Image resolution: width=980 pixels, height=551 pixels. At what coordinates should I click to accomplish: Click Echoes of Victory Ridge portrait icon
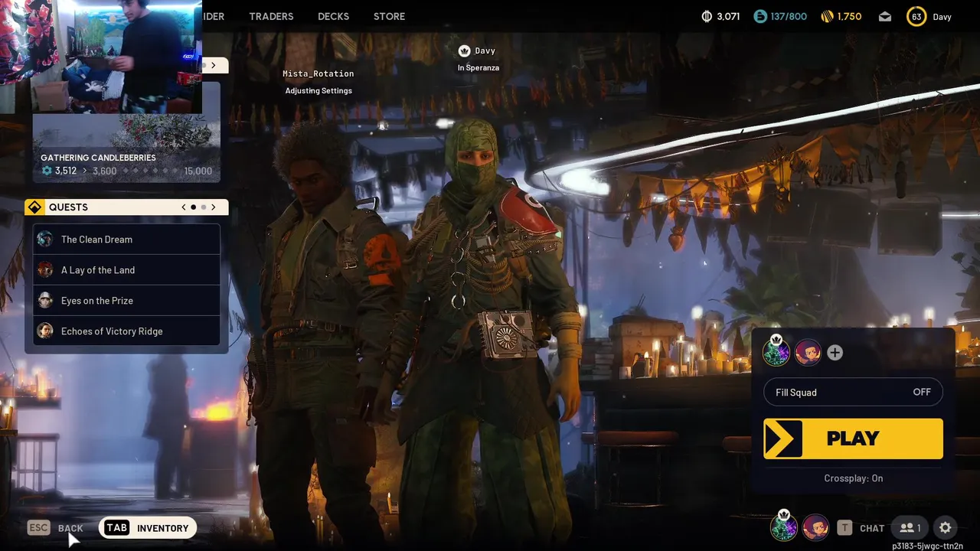(x=45, y=331)
